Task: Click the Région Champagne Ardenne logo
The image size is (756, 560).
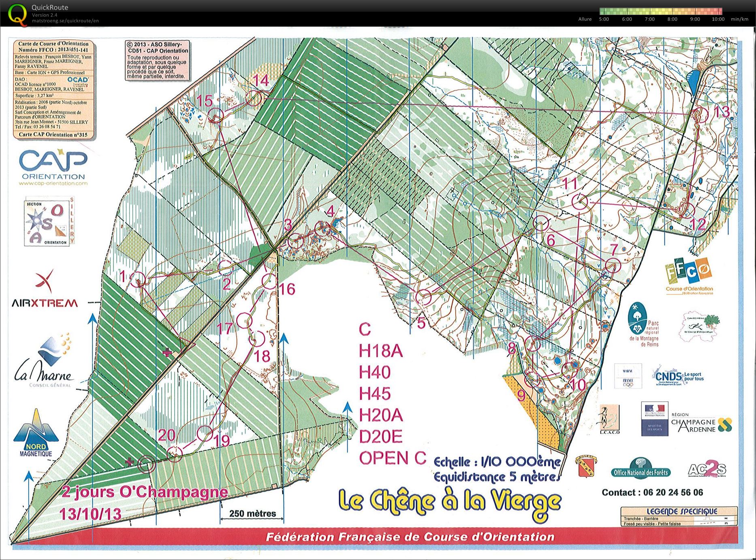Action: [x=701, y=424]
